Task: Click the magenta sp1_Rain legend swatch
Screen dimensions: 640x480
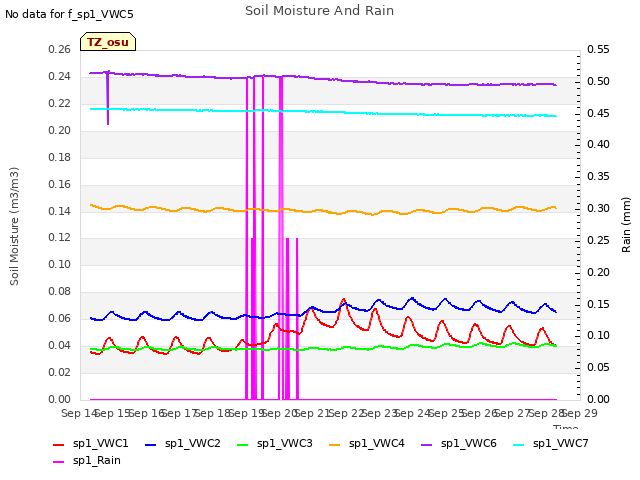Action: (x=59, y=462)
